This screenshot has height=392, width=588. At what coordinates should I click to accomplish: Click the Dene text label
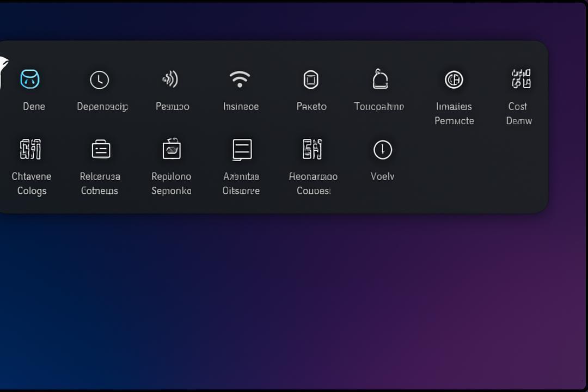point(34,107)
